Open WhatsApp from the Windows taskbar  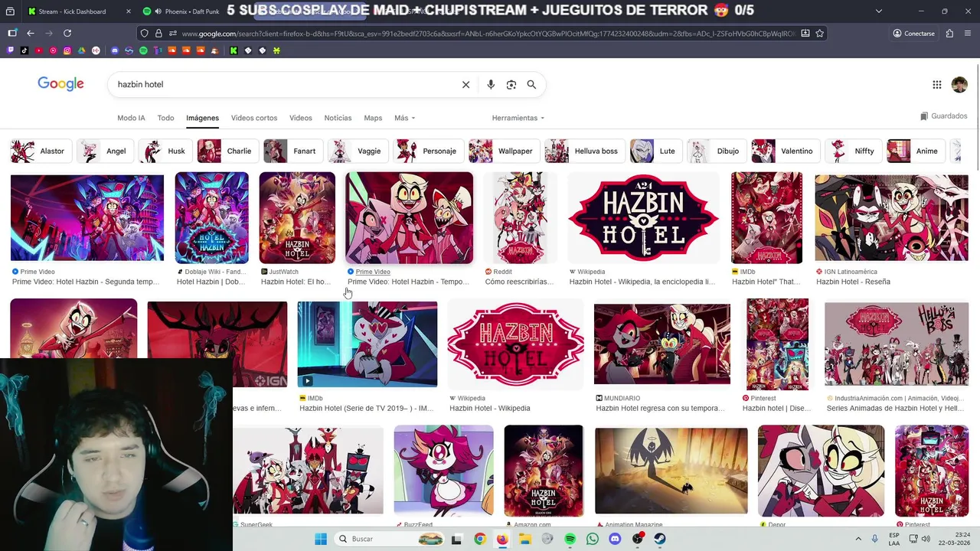[592, 539]
